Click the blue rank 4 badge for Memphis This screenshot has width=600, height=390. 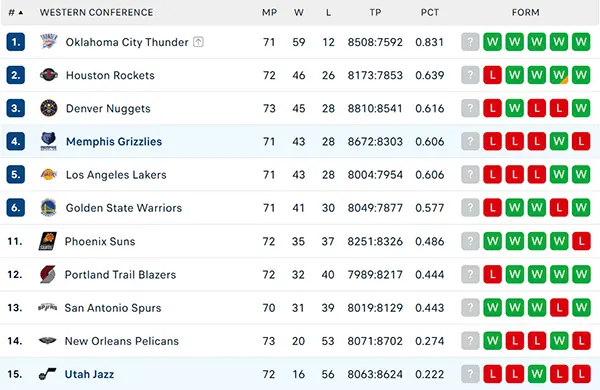pyautogui.click(x=16, y=142)
